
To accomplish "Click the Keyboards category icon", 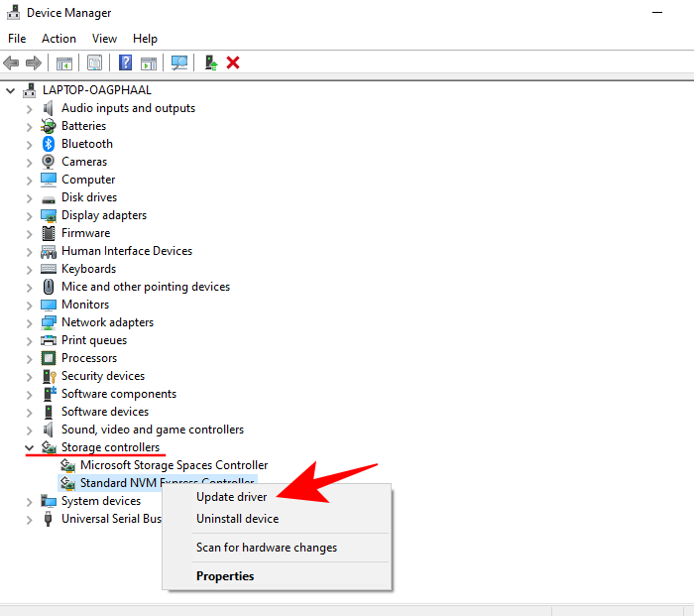I will [x=49, y=269].
